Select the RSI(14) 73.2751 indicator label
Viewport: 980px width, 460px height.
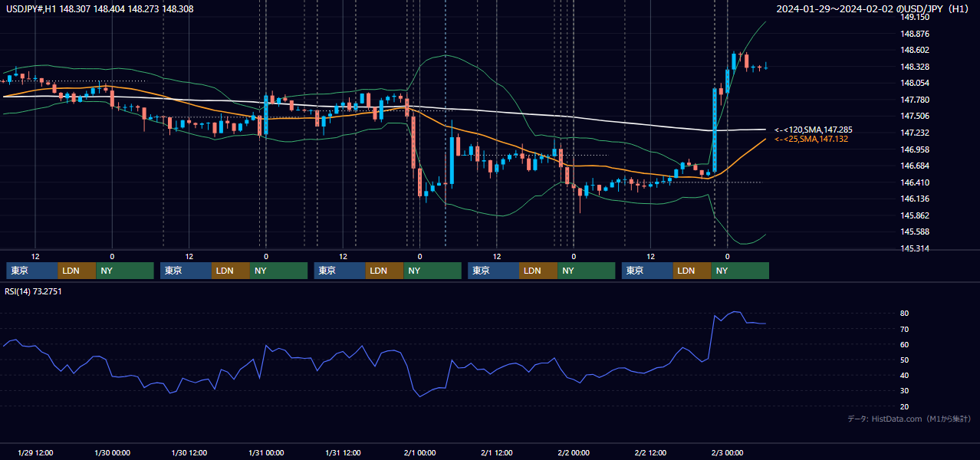pyautogui.click(x=34, y=291)
